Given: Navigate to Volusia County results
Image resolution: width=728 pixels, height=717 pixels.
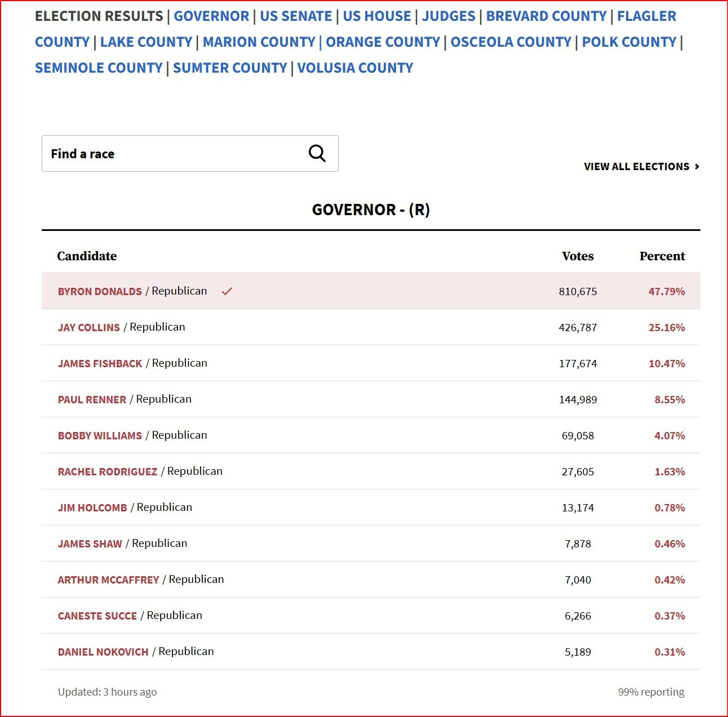Looking at the screenshot, I should [x=355, y=68].
